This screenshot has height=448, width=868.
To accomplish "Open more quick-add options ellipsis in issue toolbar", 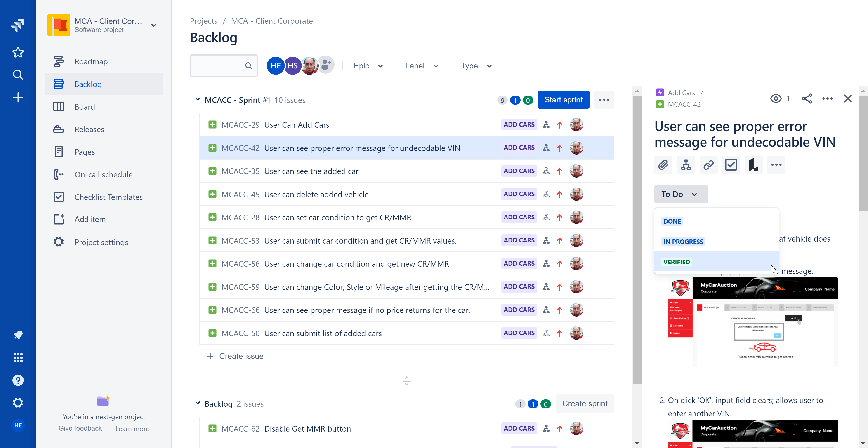I will [776, 165].
